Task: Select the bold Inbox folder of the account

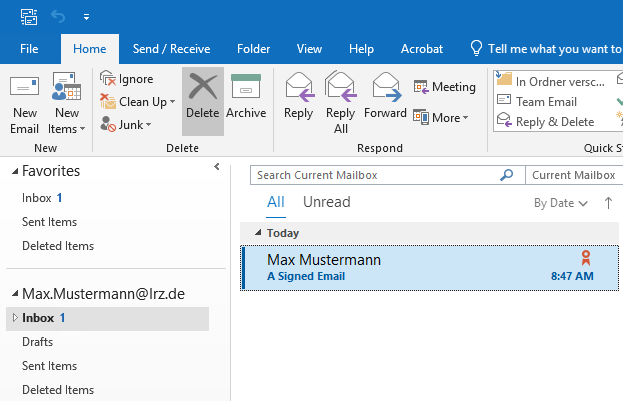Action: tap(107, 318)
